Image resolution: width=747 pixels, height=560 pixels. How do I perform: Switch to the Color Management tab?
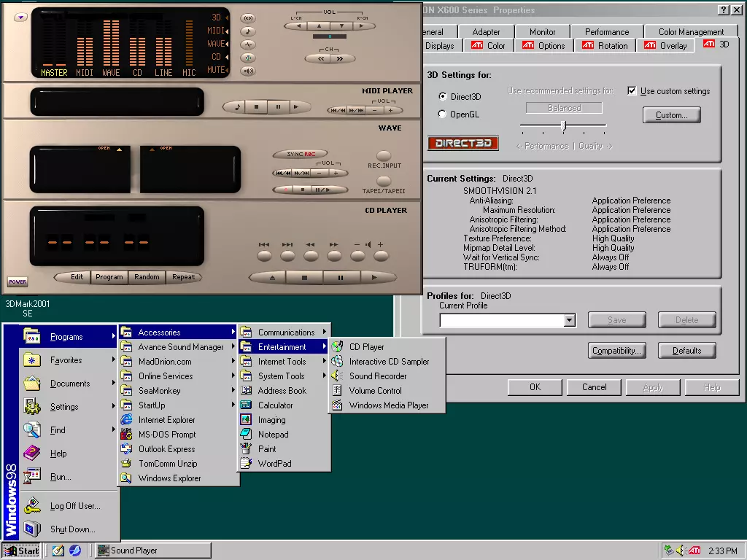691,32
